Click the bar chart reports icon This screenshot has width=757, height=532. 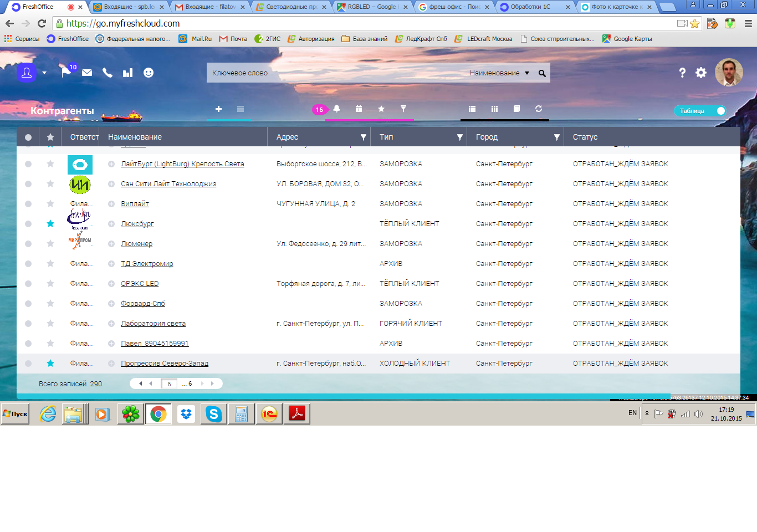(x=127, y=73)
